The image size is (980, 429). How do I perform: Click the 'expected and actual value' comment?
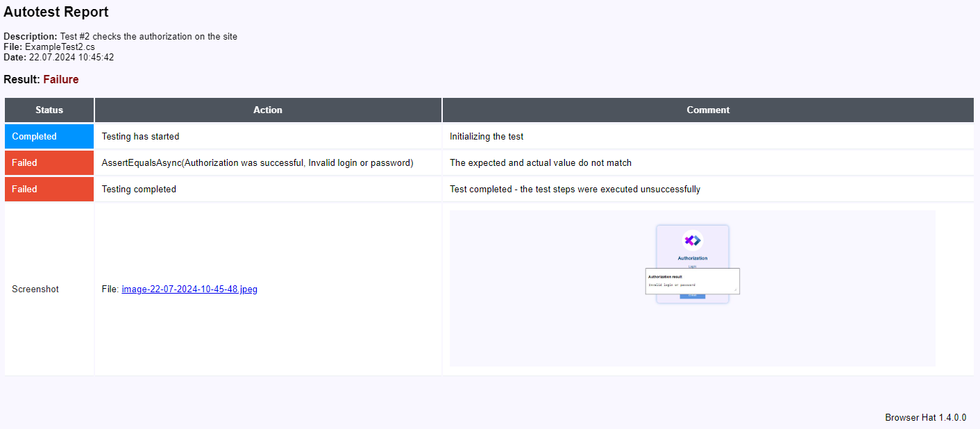pyautogui.click(x=540, y=163)
